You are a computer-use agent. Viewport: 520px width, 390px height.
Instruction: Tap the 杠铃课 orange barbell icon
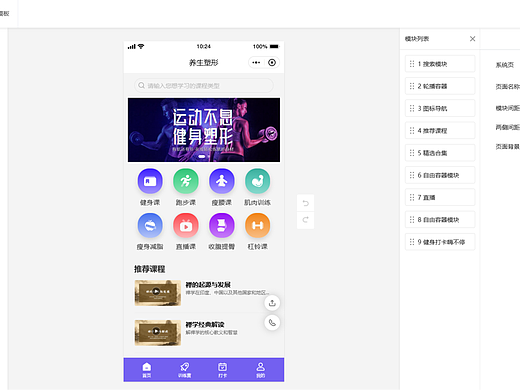257,226
